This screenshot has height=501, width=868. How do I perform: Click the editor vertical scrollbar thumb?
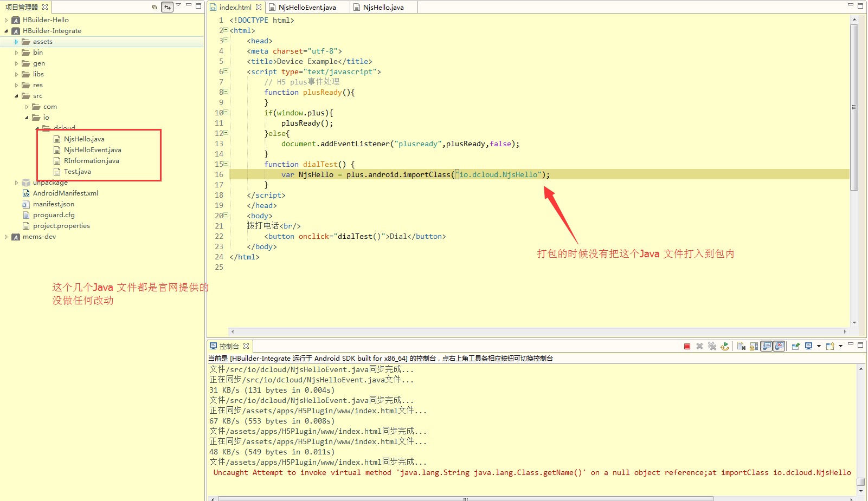(x=854, y=107)
